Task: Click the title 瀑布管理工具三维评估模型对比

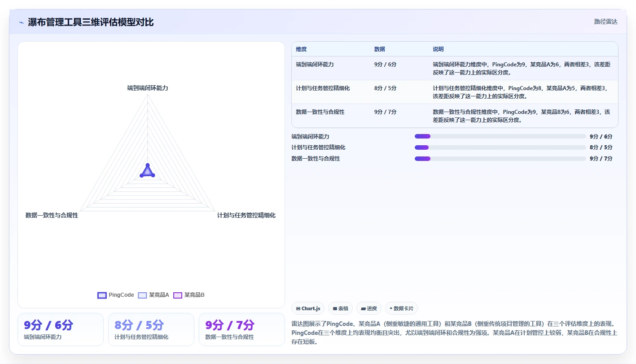Action: [91, 22]
